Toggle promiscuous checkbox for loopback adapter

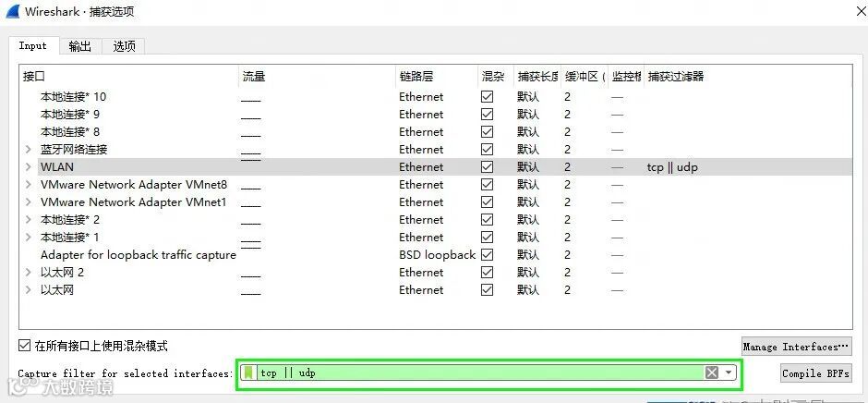click(x=488, y=255)
